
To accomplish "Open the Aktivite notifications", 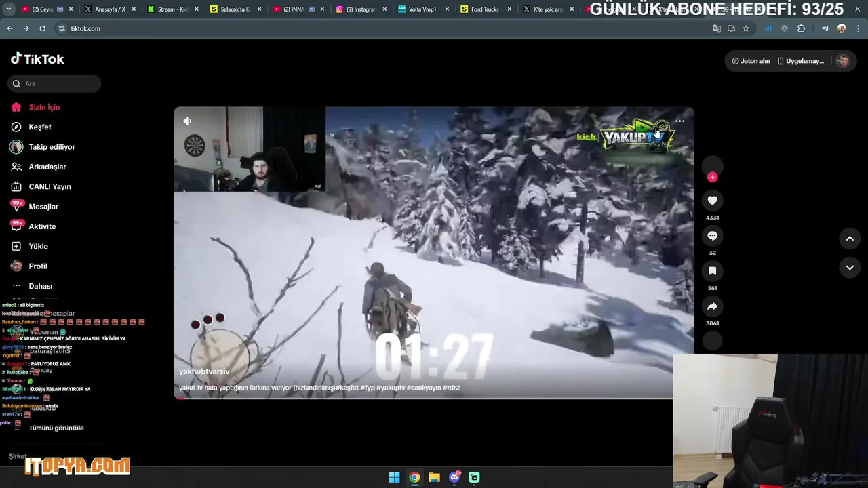I will pos(42,226).
